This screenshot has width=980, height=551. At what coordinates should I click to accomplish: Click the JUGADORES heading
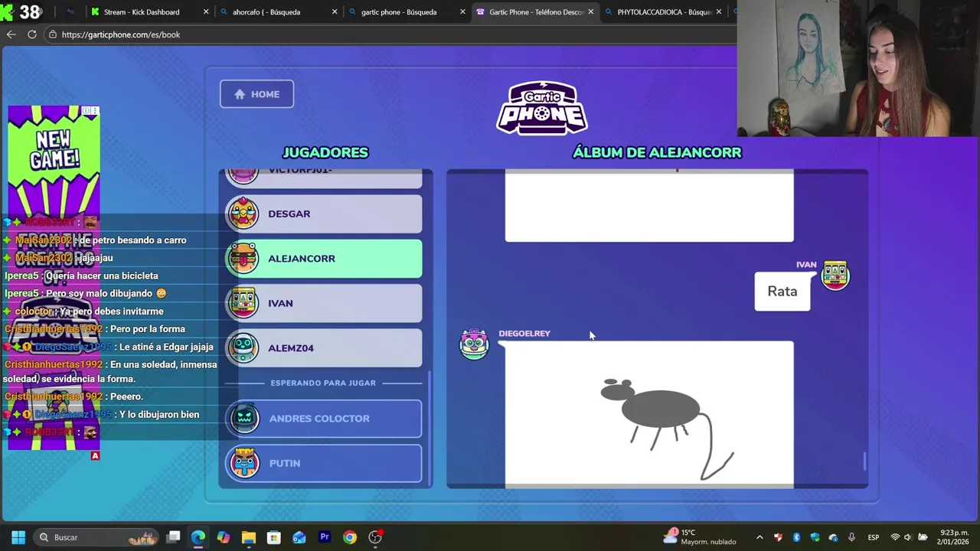(x=325, y=152)
